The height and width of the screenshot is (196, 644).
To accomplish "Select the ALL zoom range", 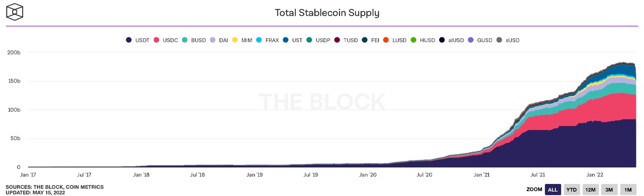I will 552,189.
